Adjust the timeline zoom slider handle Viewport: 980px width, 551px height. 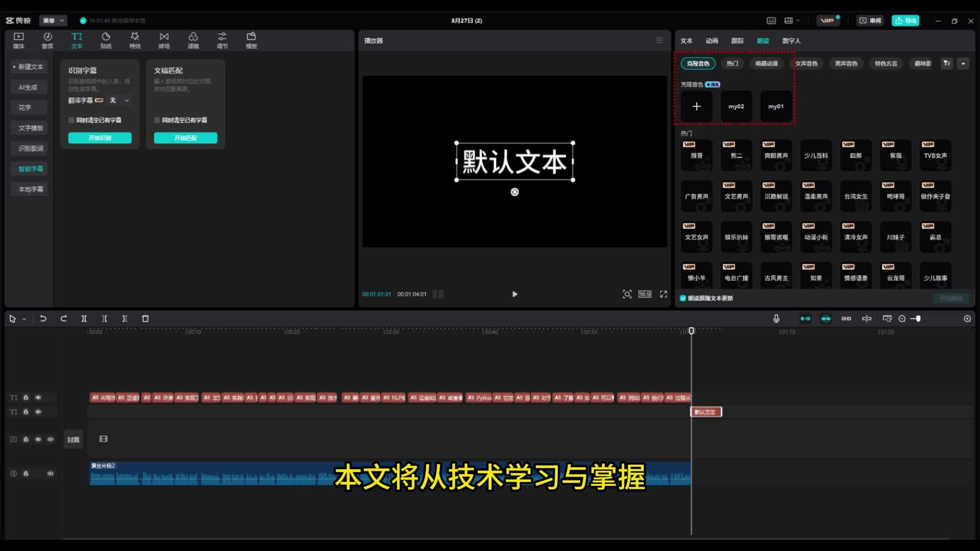pyautogui.click(x=918, y=319)
